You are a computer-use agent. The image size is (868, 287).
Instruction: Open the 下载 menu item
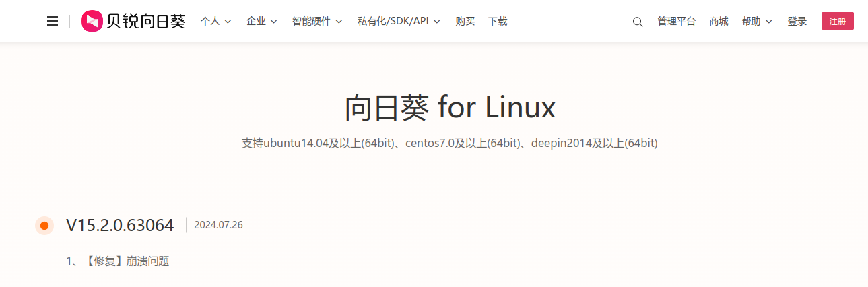(x=498, y=22)
